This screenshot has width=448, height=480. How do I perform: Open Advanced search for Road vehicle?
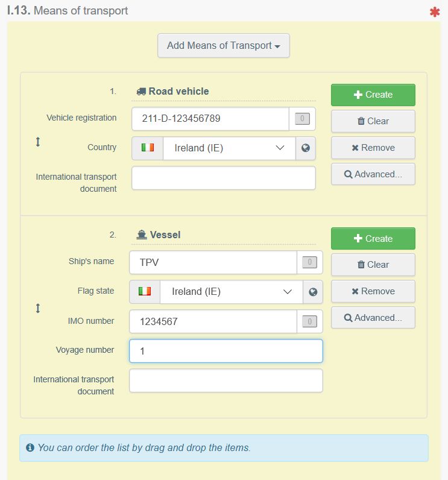click(373, 174)
